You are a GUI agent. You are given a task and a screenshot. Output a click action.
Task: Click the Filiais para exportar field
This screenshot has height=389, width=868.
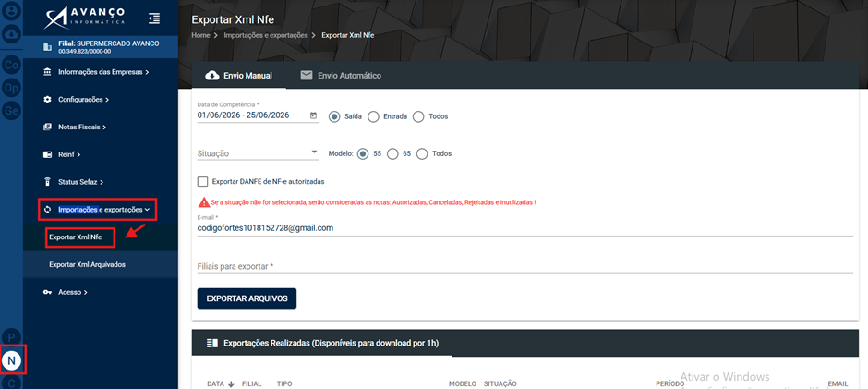point(524,266)
